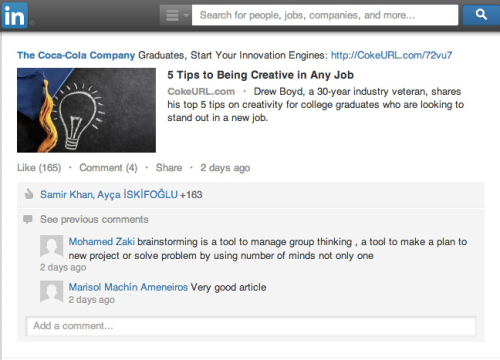Click the CokeURL.com source label
The image size is (500, 360).
pyautogui.click(x=201, y=91)
